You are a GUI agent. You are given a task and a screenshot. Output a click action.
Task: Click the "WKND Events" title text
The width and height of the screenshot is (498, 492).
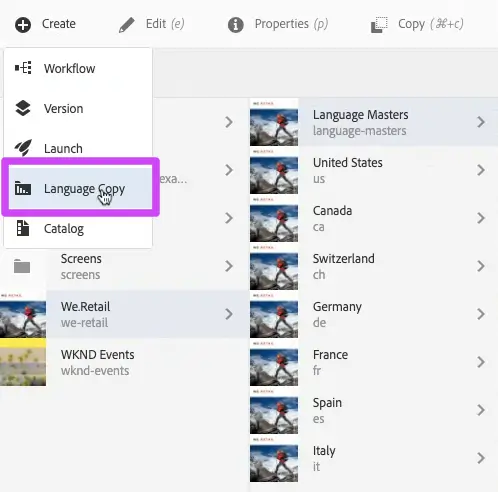point(98,355)
